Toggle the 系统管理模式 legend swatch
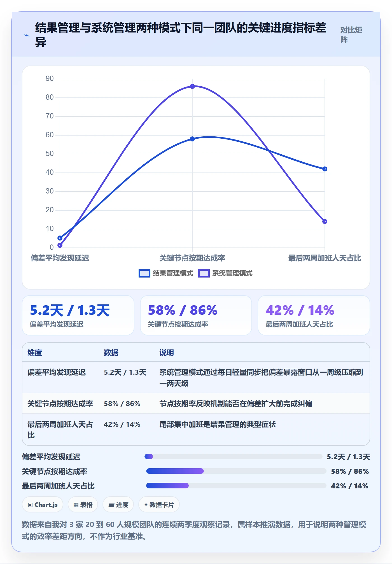This screenshot has width=392, height=564. (204, 273)
